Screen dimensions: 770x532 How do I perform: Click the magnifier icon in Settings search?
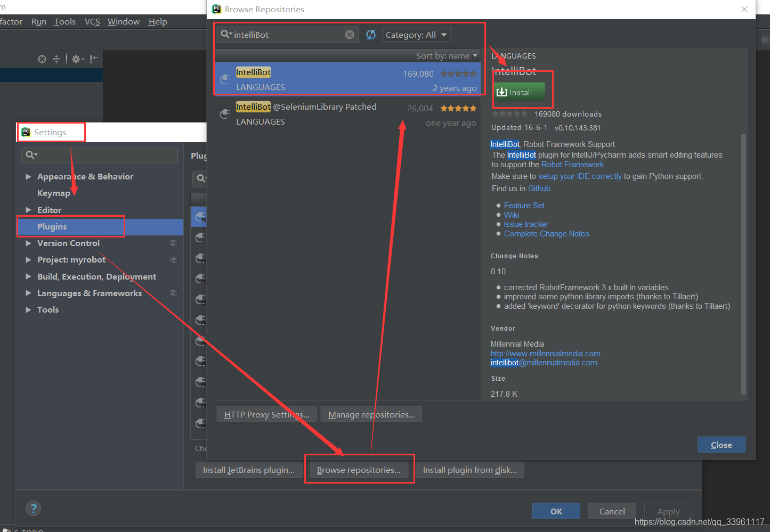(31, 155)
